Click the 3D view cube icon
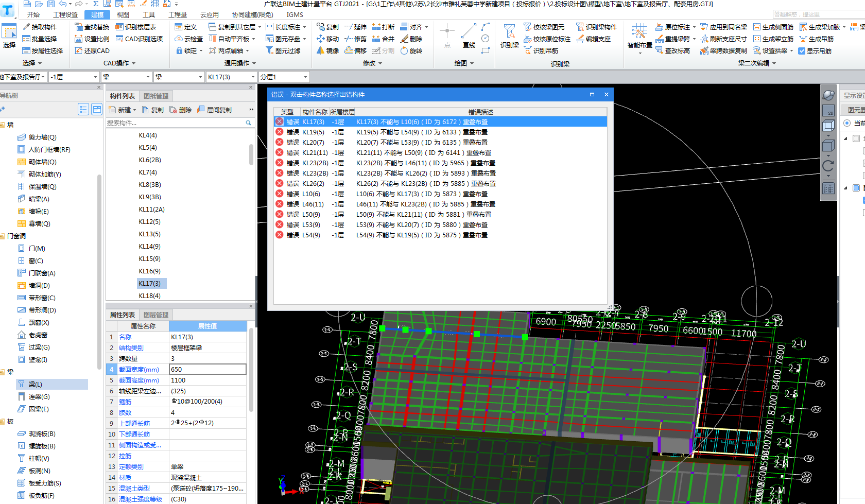This screenshot has width=865, height=504. click(828, 125)
